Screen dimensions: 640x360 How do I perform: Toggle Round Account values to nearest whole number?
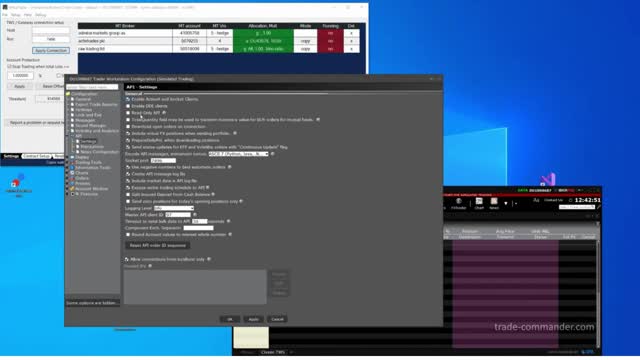tap(128, 235)
